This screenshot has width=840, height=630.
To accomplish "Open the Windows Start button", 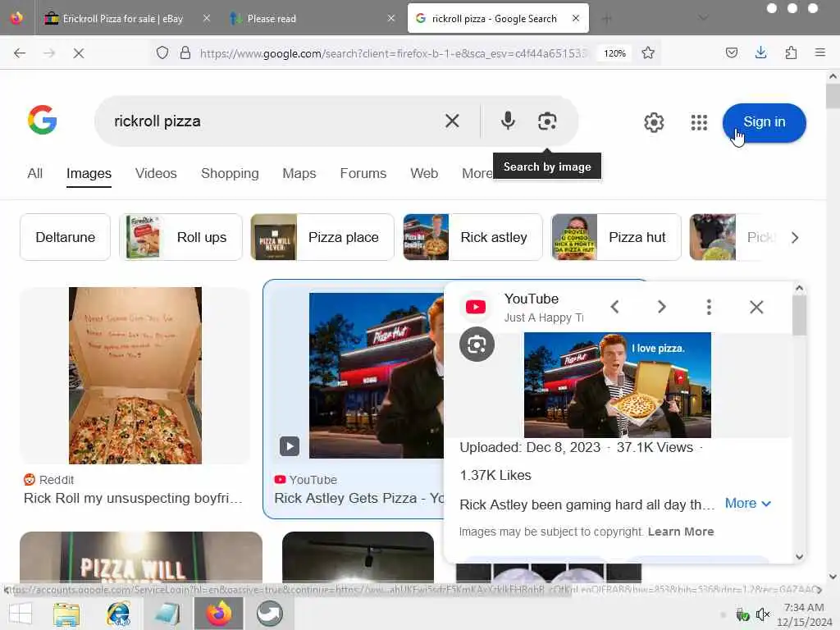I will [21, 614].
